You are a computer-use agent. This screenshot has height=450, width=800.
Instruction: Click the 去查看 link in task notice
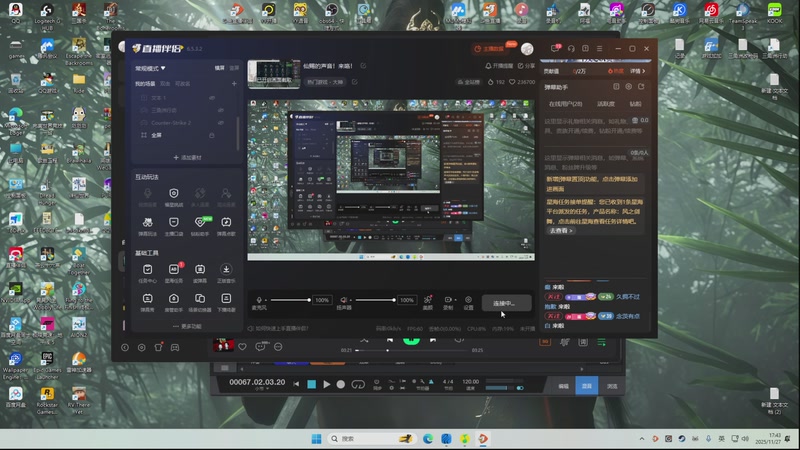[561, 231]
